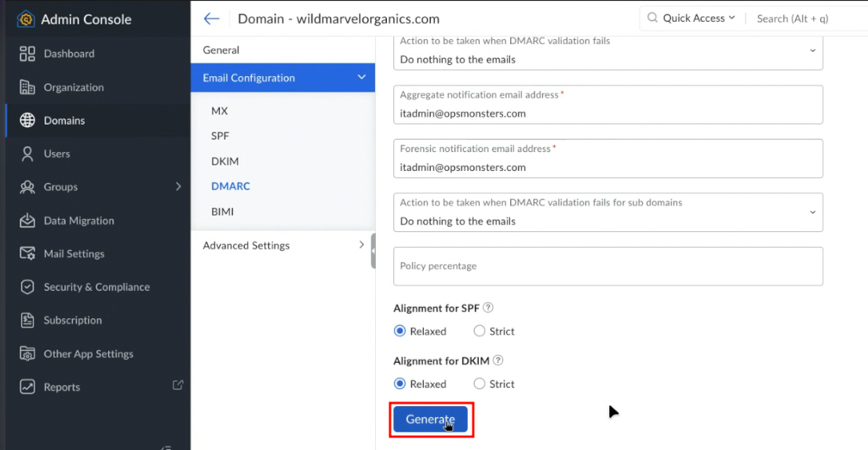The height and width of the screenshot is (450, 868).
Task: Click the back arrow beside Domain title
Action: click(210, 19)
